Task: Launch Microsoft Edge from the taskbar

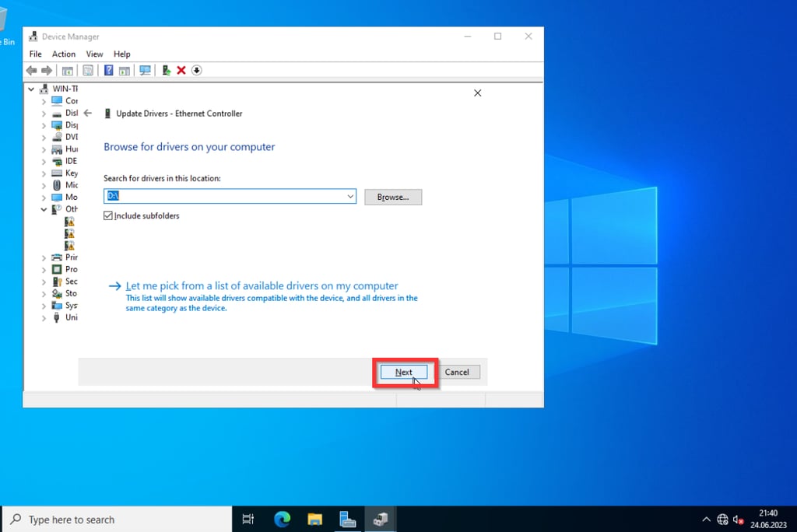Action: click(282, 520)
